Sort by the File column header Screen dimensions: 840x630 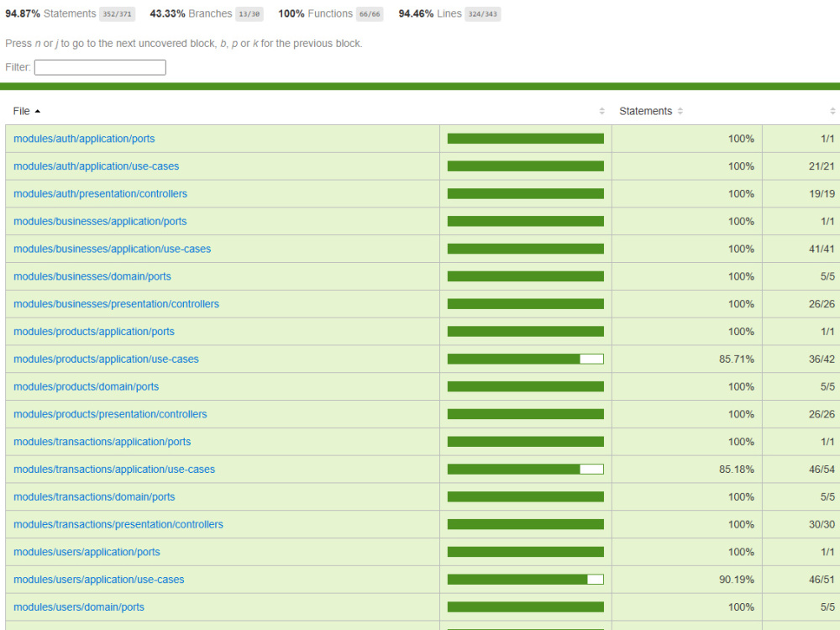(x=26, y=111)
